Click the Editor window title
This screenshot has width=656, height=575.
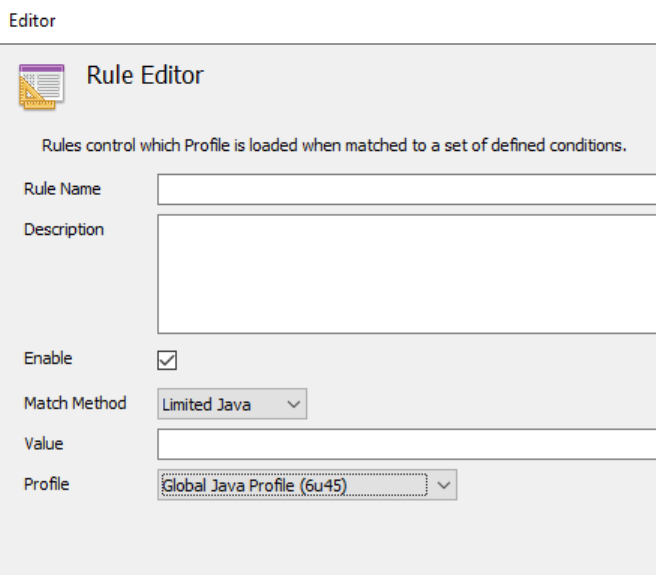32,20
